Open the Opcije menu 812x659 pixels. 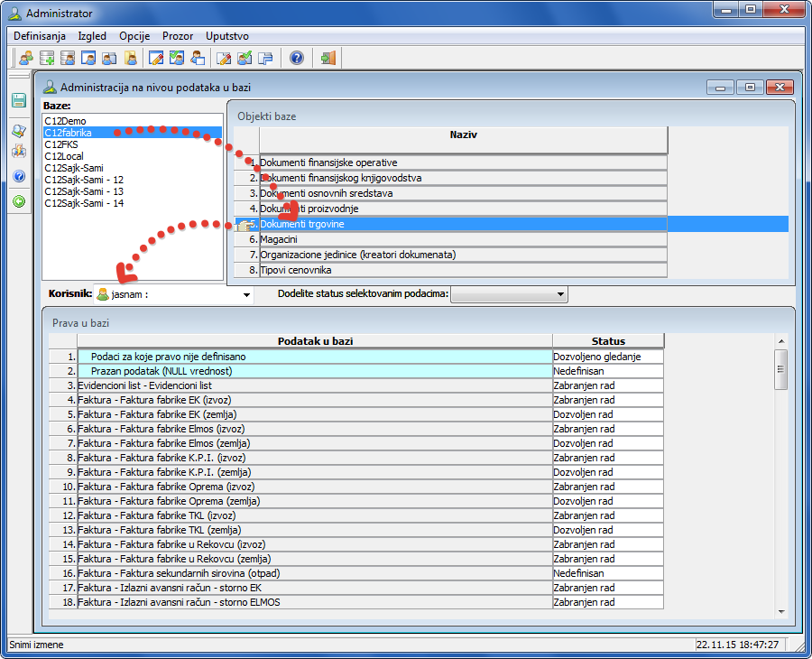click(134, 36)
